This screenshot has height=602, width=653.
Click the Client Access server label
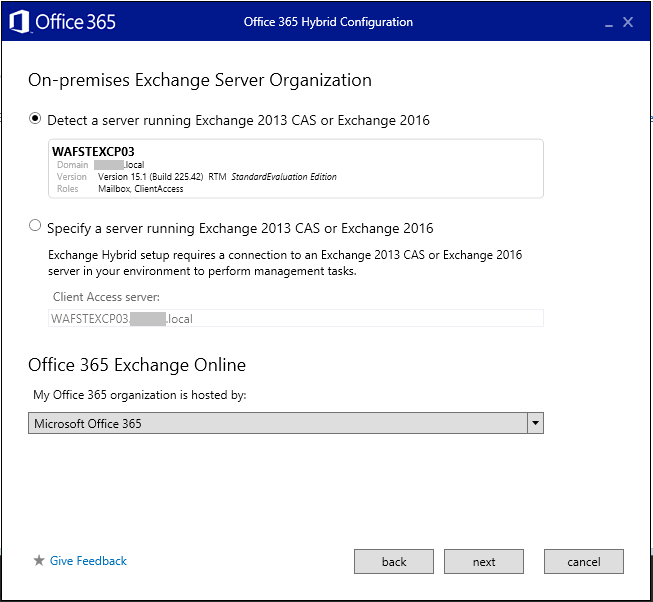pyautogui.click(x=106, y=297)
